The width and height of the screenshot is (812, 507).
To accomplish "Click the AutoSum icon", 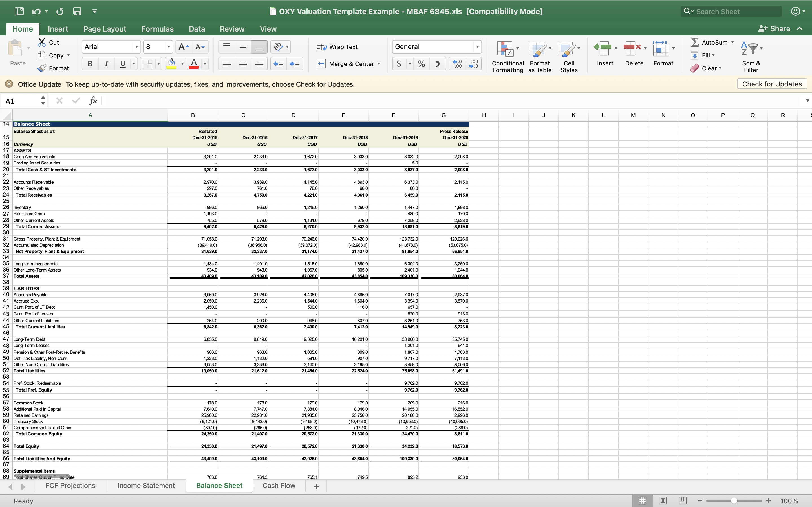I will point(695,42).
